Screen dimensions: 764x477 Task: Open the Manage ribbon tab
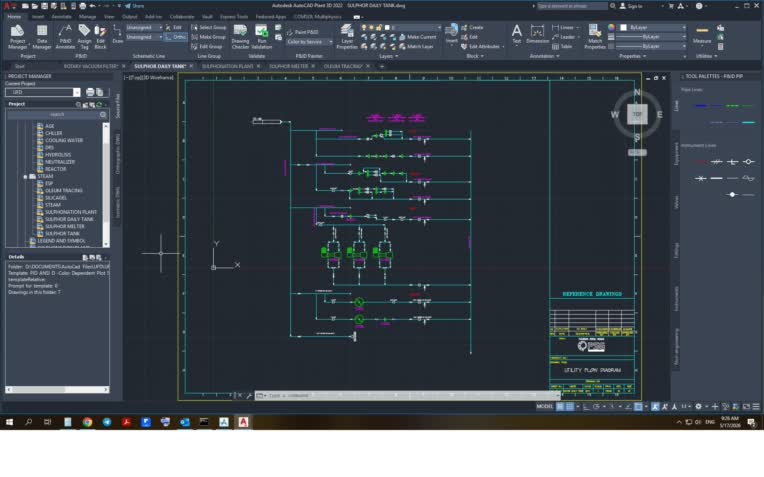(x=87, y=17)
